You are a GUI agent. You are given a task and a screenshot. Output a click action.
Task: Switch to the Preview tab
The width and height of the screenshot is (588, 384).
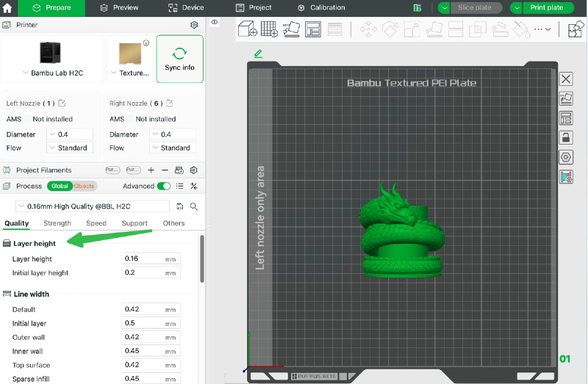[x=119, y=8]
